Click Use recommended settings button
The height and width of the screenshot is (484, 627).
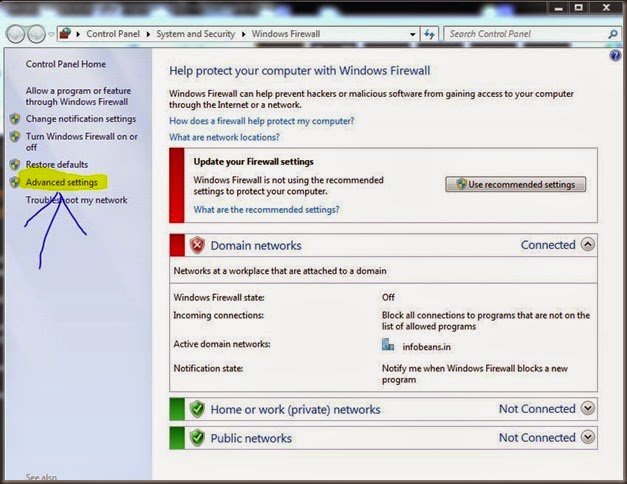[x=516, y=184]
